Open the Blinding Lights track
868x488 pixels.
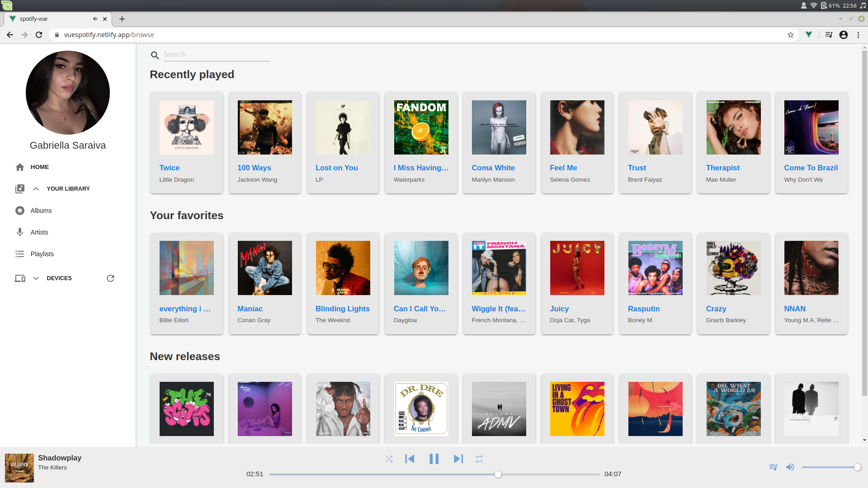pyautogui.click(x=343, y=309)
